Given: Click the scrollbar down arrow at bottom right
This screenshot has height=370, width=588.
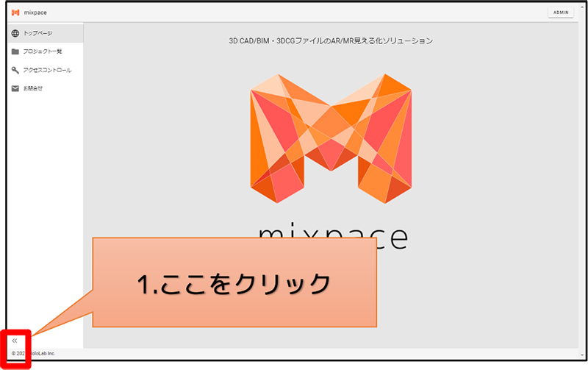Looking at the screenshot, I should (x=582, y=355).
